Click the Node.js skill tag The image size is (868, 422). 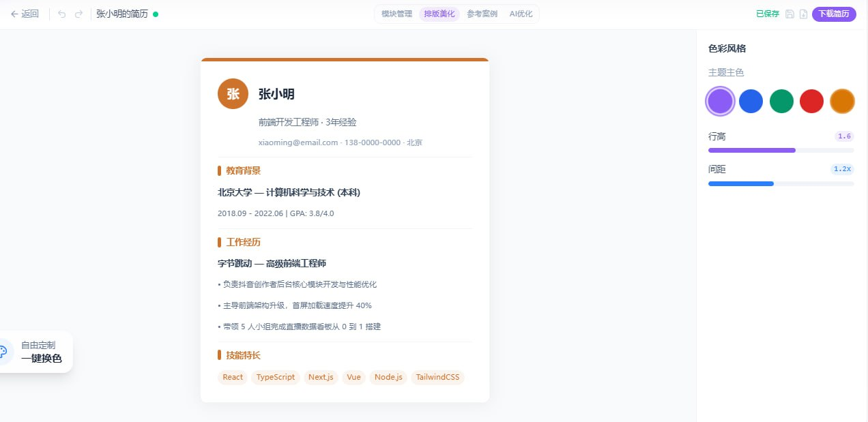click(x=388, y=377)
